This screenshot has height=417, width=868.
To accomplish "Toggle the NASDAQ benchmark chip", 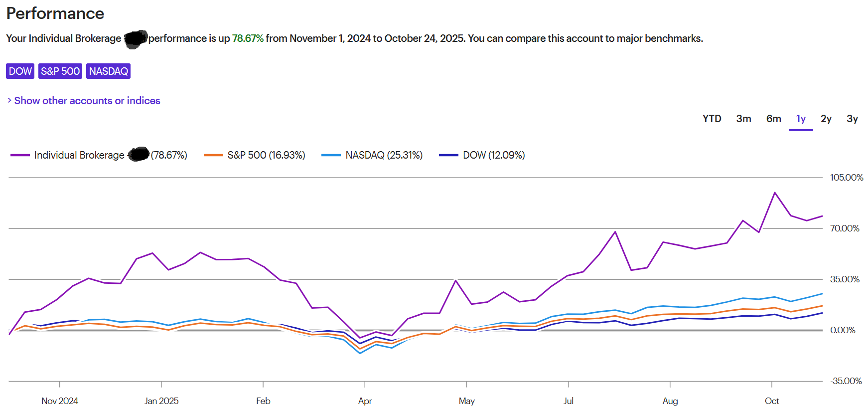I will coord(108,71).
